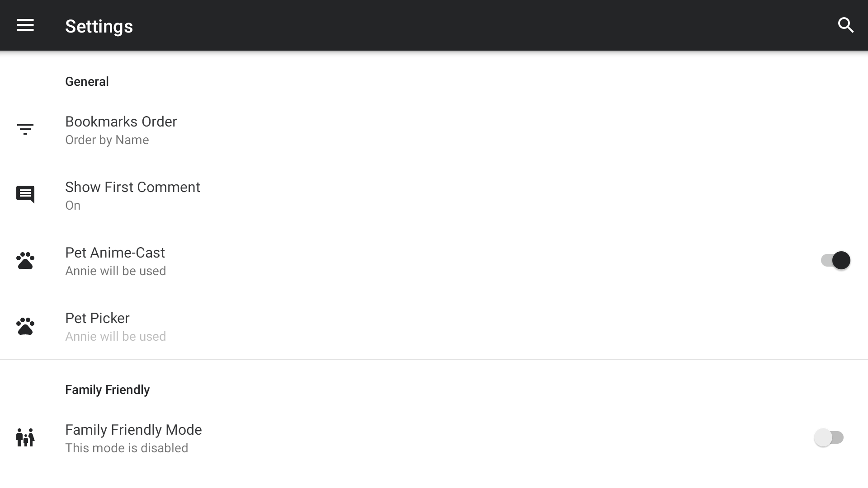Click the General section header

[x=87, y=82]
